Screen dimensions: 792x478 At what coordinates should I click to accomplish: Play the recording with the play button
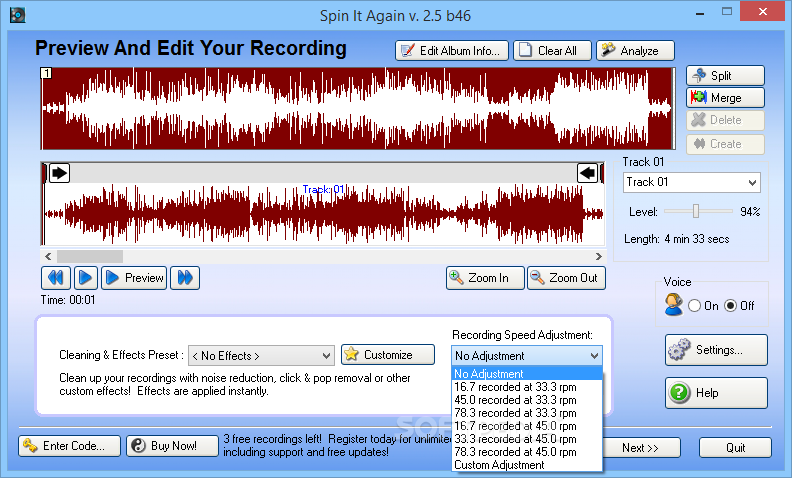pyautogui.click(x=85, y=278)
